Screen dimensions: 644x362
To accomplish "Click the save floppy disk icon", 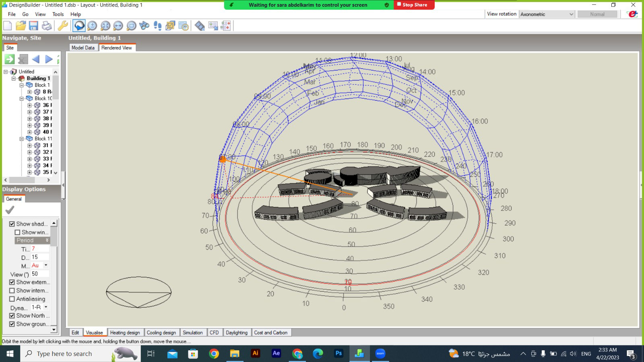I will pos(33,26).
